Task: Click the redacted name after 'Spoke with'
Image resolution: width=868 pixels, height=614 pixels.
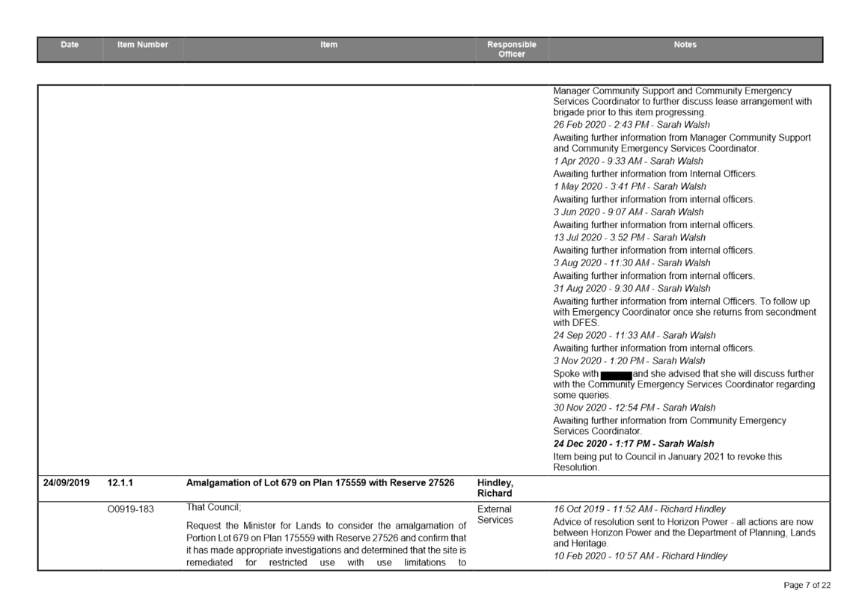Action: 616,375
